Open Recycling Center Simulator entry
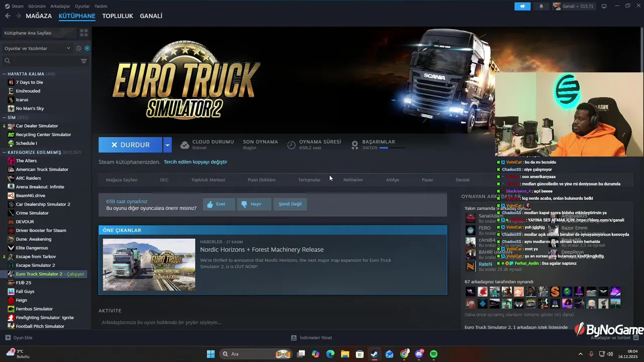This screenshot has width=644, height=362. (43, 135)
